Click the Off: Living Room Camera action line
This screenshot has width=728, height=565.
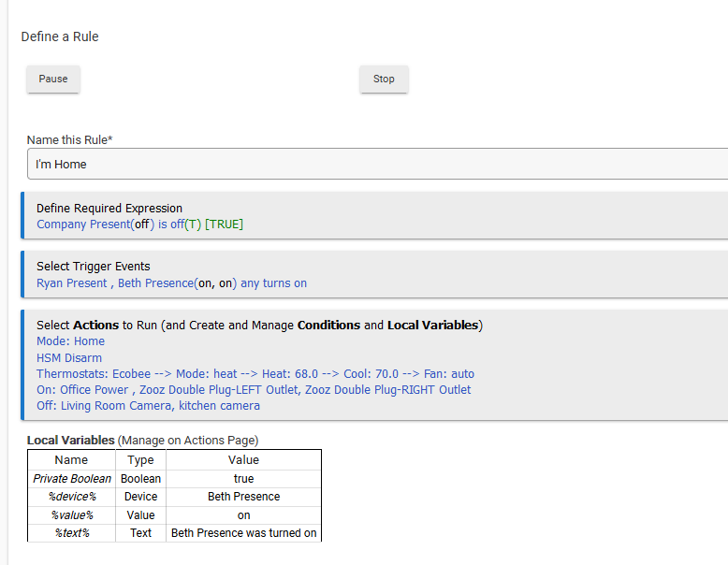[x=148, y=406]
